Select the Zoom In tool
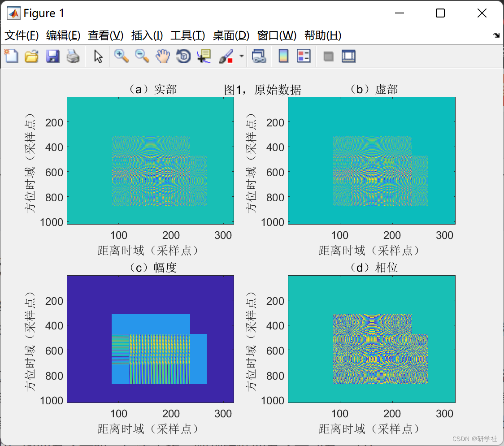The width and height of the screenshot is (504, 446). point(121,56)
